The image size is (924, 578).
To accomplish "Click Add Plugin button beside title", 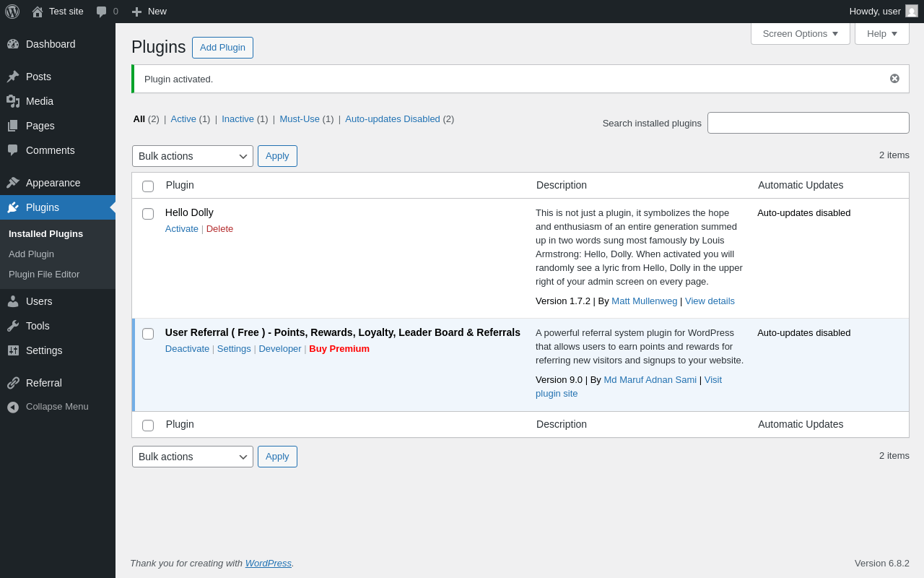I will (222, 48).
